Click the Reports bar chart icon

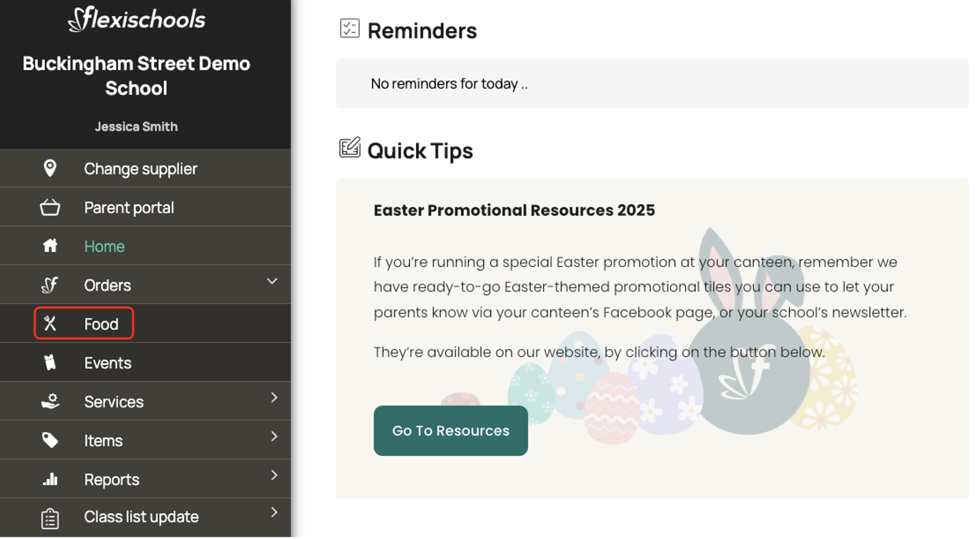50,479
